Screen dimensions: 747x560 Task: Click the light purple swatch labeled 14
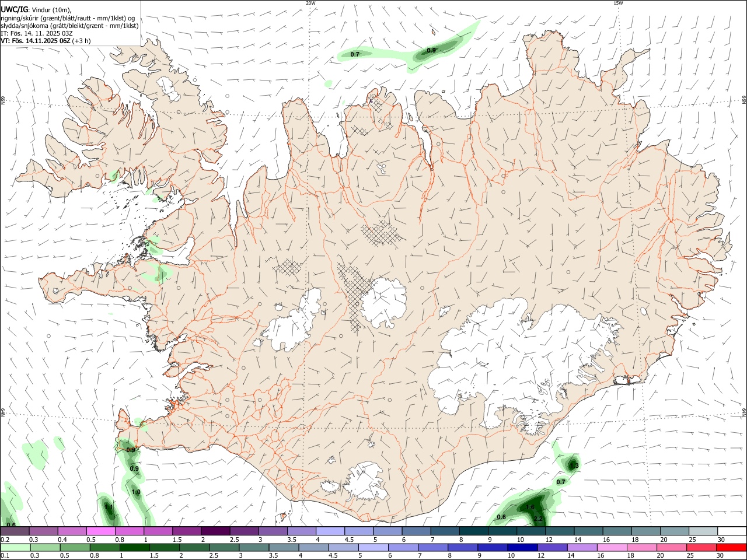coord(582,547)
